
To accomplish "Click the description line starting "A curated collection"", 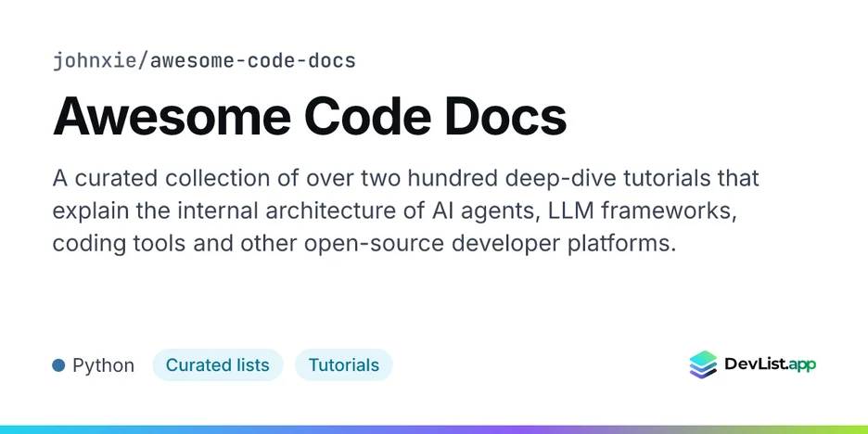I will 406,178.
